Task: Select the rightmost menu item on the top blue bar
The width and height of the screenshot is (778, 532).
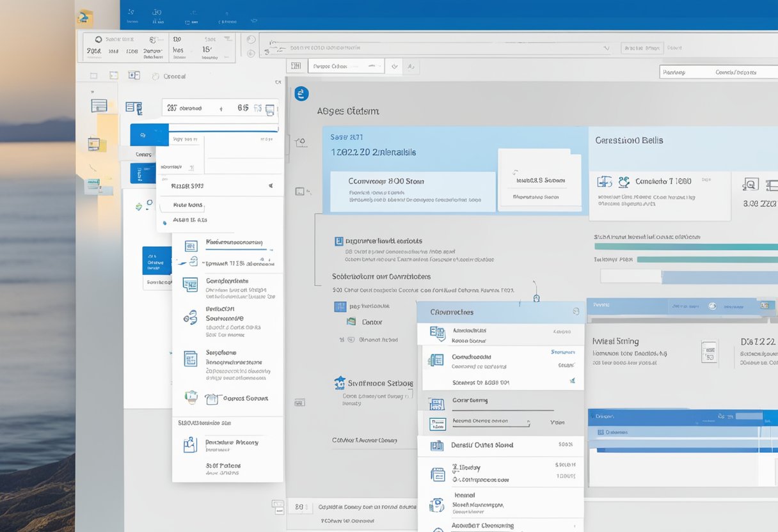Action: coord(254,19)
